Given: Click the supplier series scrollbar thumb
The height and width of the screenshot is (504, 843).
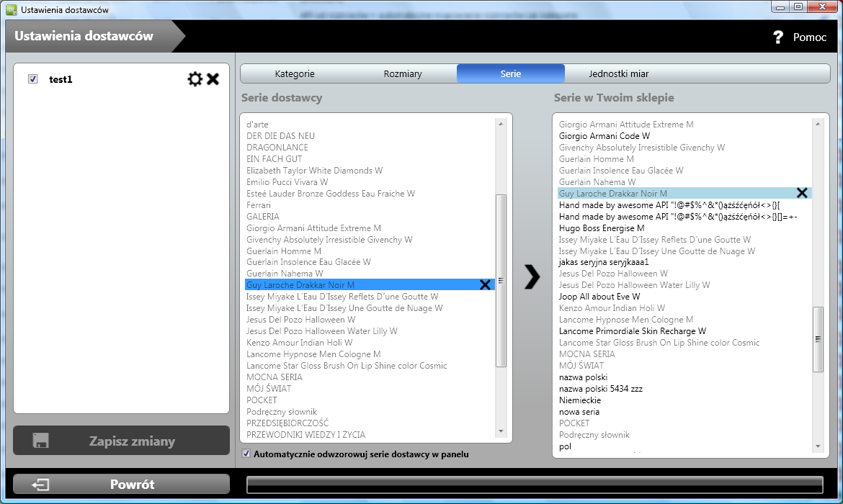Looking at the screenshot, I should pyautogui.click(x=501, y=281).
